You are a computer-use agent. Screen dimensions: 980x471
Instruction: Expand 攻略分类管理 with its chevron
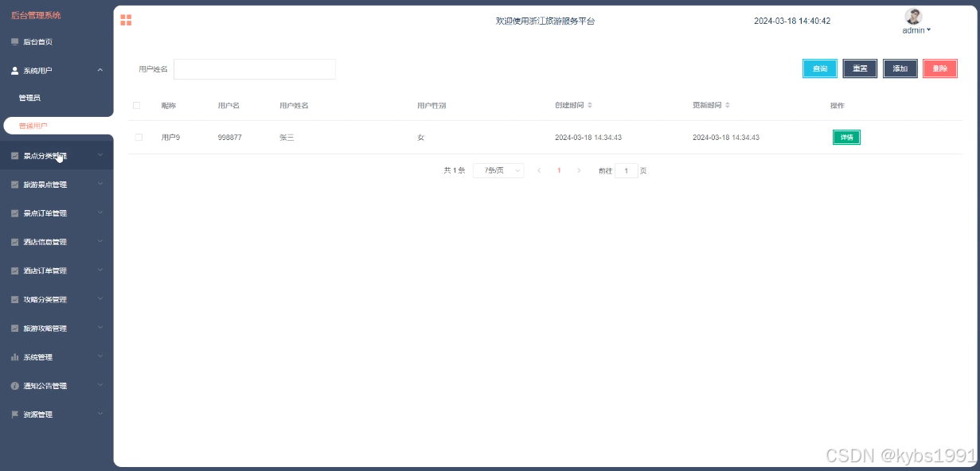pyautogui.click(x=100, y=300)
